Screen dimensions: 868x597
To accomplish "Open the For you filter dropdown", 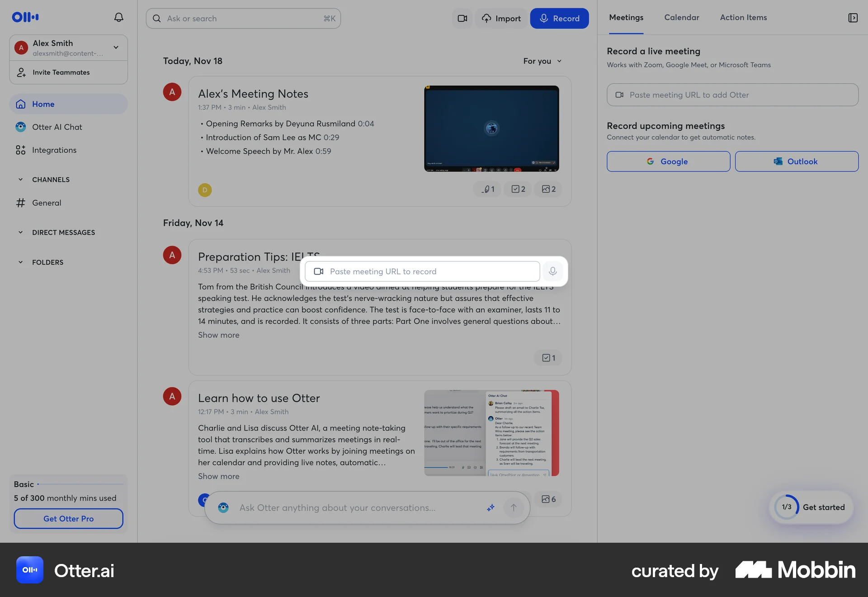I will tap(542, 61).
